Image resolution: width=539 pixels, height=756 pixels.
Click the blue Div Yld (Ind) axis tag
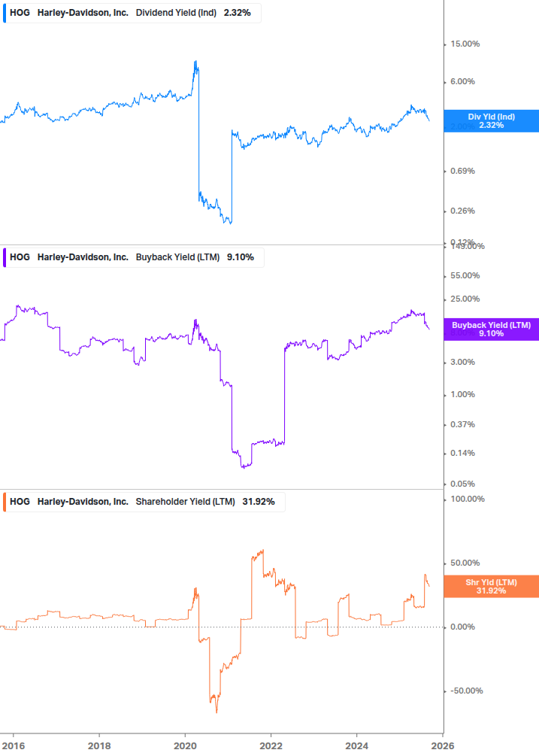[x=491, y=120]
